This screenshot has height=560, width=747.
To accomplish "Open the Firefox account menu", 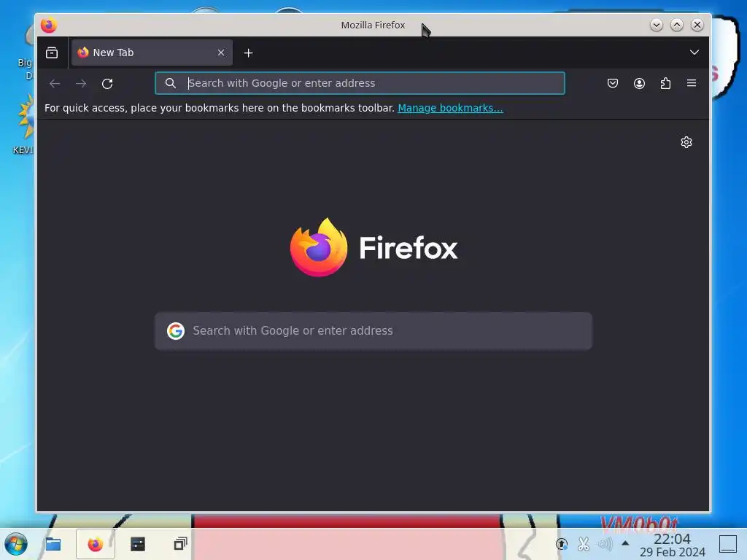I will pos(639,83).
